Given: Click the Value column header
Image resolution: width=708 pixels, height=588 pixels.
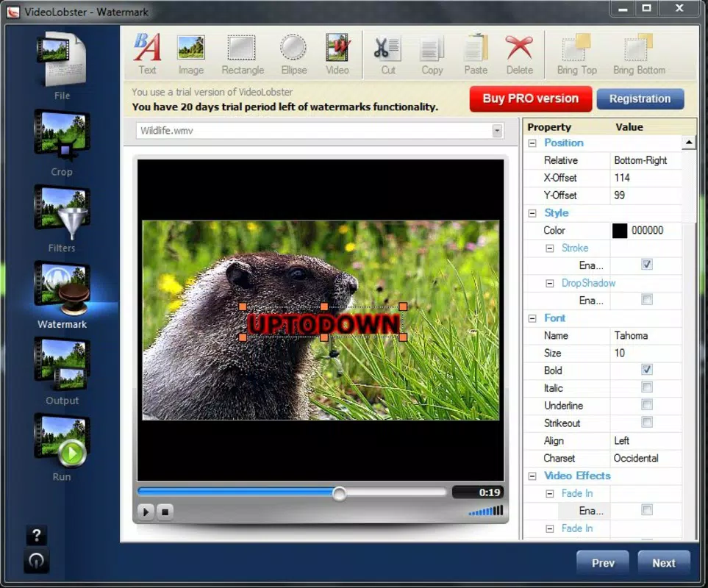Looking at the screenshot, I should tap(629, 127).
